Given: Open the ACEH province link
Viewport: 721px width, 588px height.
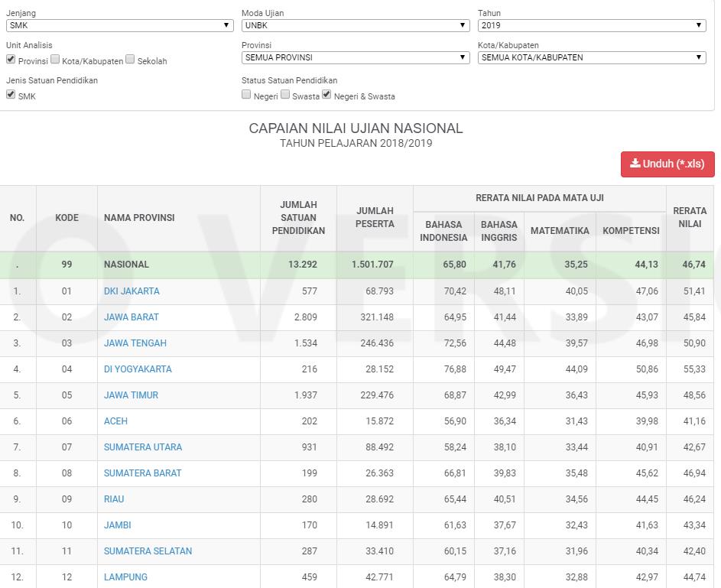Looking at the screenshot, I should [116, 421].
